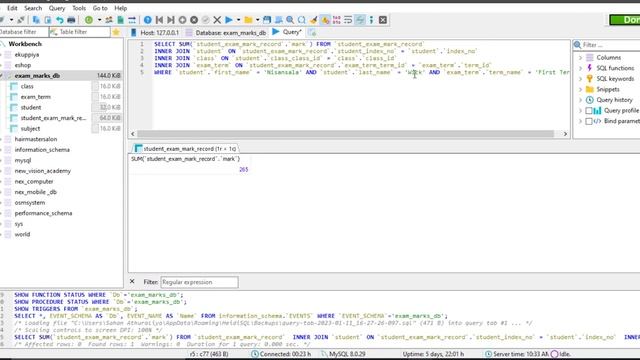
Task: Click the Print icon
Action: [x=71, y=20]
